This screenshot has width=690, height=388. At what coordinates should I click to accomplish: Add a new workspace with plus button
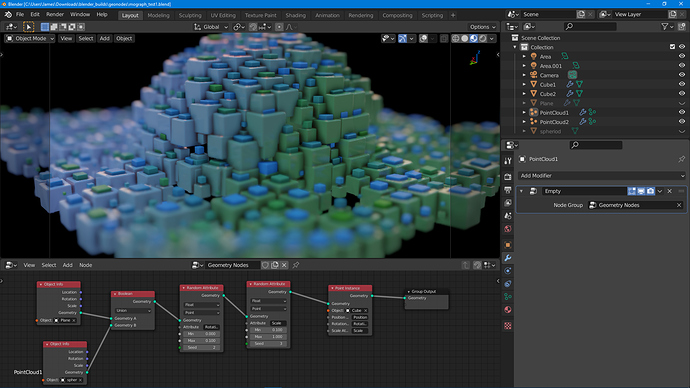[453, 15]
